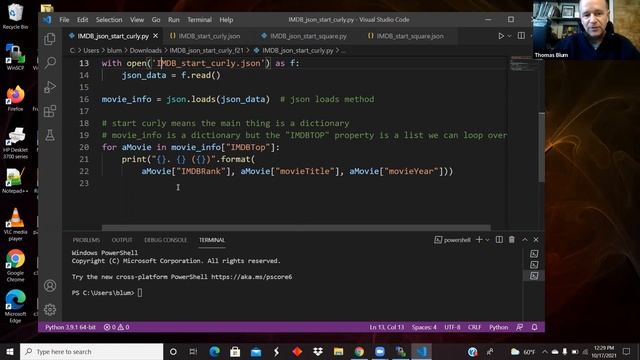The width and height of the screenshot is (640, 360).
Task: Expand the run button dropdown arrow
Action: 509,36
